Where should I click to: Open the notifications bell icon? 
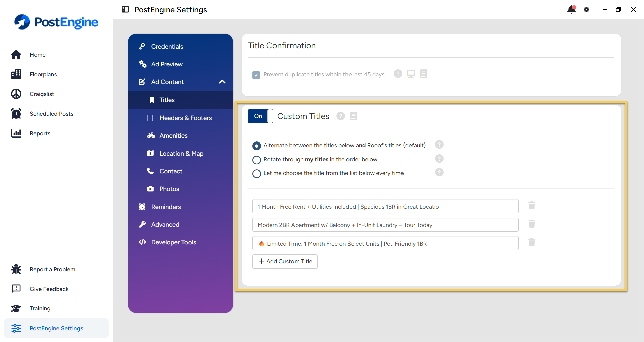[x=571, y=10]
